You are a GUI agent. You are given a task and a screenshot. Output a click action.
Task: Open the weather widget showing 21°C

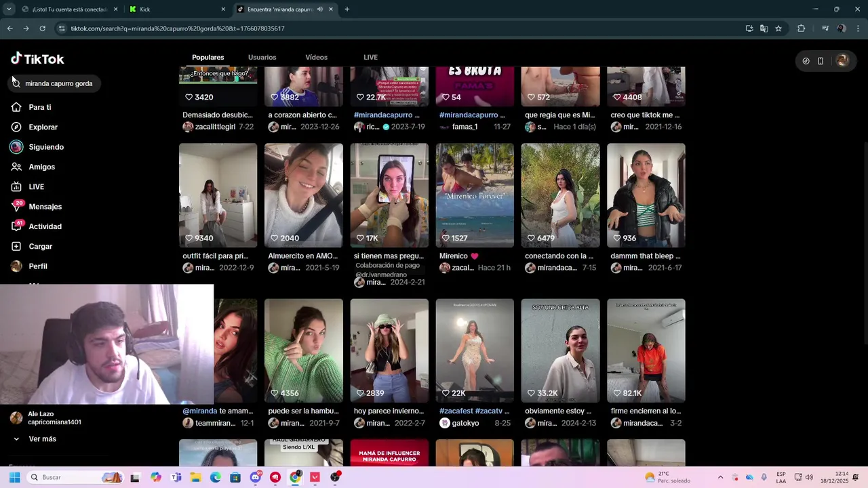667,477
